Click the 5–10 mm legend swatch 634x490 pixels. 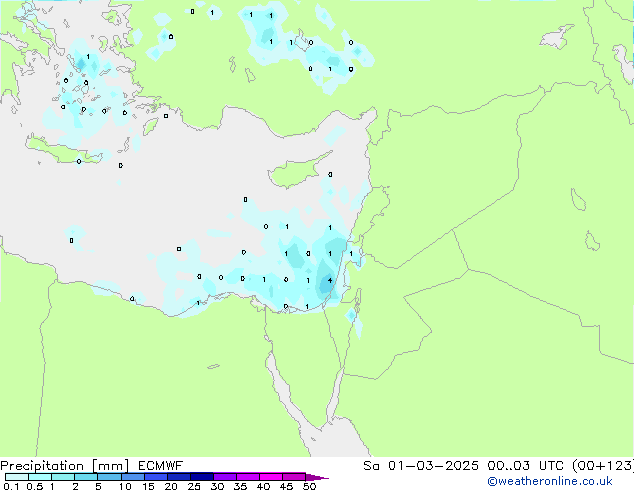pyautogui.click(x=110, y=477)
